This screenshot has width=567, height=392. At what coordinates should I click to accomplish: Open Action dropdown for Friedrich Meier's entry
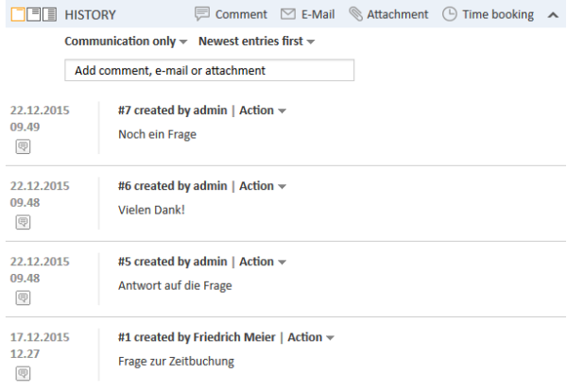[x=310, y=337]
